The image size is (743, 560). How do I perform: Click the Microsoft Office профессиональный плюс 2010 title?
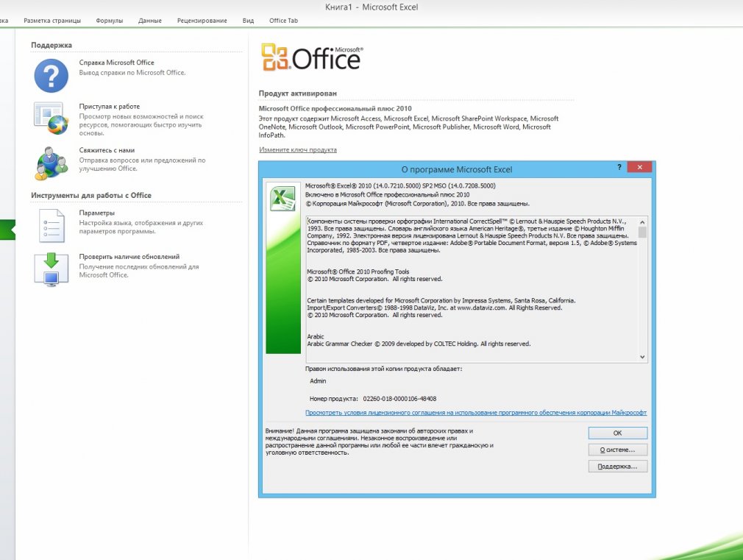(335, 109)
